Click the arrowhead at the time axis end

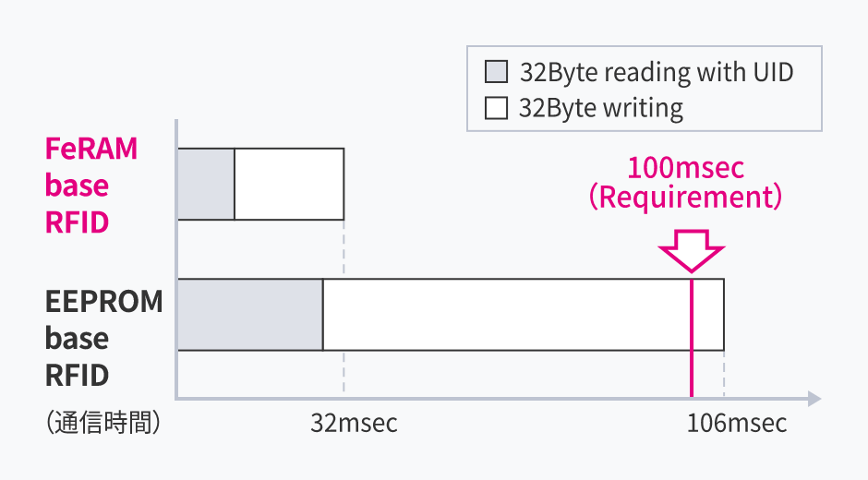(x=813, y=399)
